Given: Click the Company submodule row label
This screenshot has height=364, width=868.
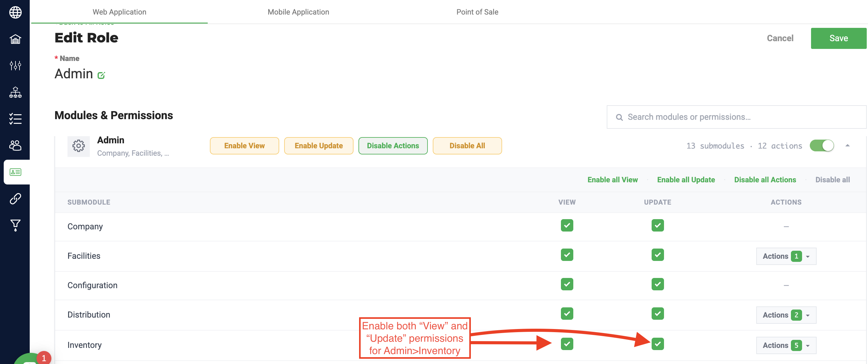Looking at the screenshot, I should pyautogui.click(x=85, y=227).
